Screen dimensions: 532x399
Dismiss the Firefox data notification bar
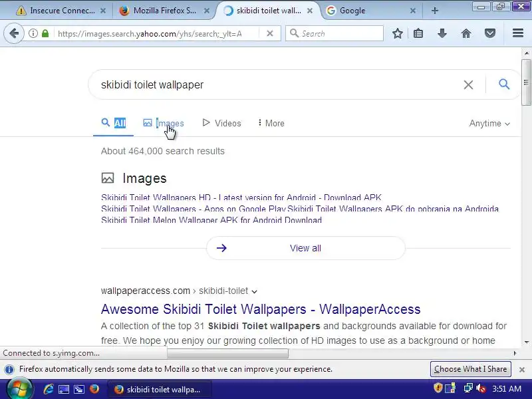[522, 370]
